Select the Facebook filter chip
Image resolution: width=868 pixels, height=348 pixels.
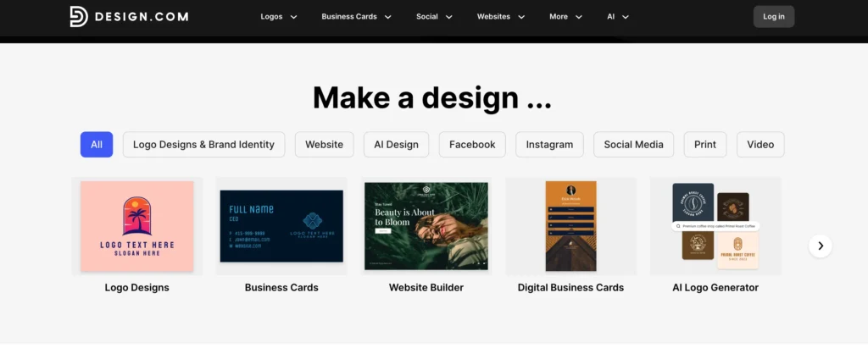click(x=472, y=145)
